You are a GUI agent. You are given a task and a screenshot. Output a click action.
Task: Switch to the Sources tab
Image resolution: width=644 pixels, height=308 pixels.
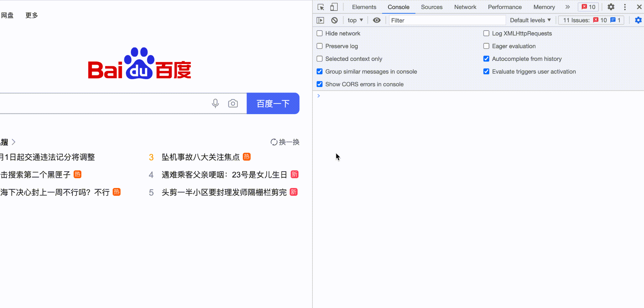pos(432,7)
